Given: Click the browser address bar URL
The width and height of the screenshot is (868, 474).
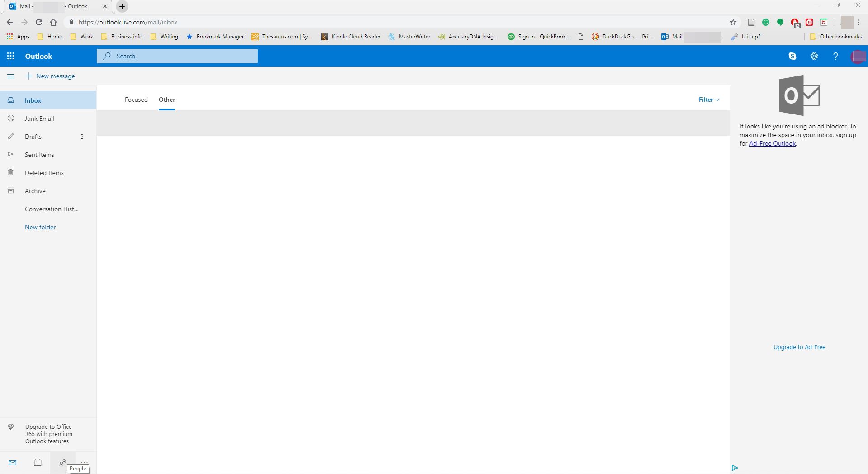Looking at the screenshot, I should [128, 22].
